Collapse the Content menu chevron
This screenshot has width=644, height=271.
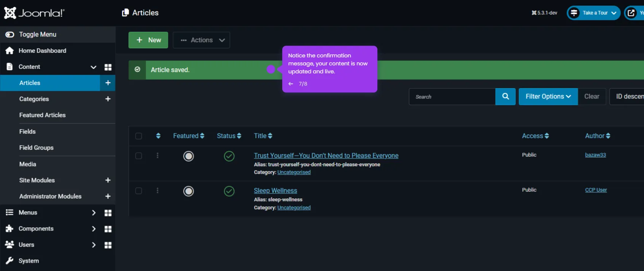click(93, 67)
